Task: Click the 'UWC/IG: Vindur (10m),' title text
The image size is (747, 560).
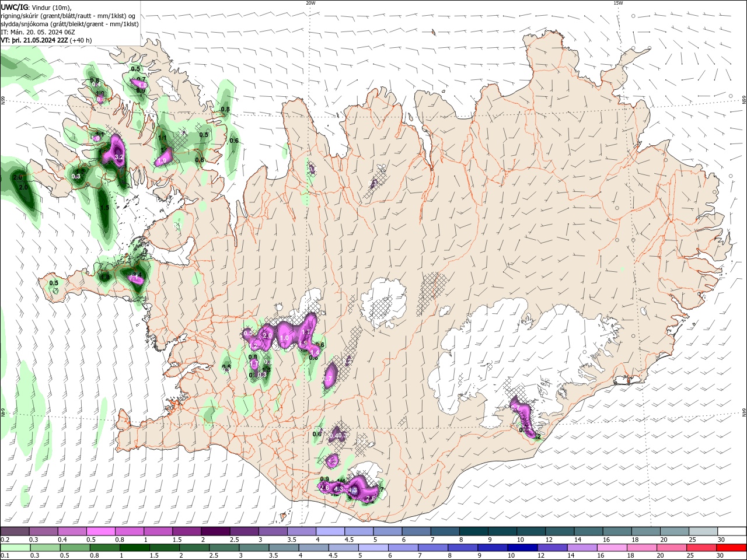Action: click(x=36, y=7)
